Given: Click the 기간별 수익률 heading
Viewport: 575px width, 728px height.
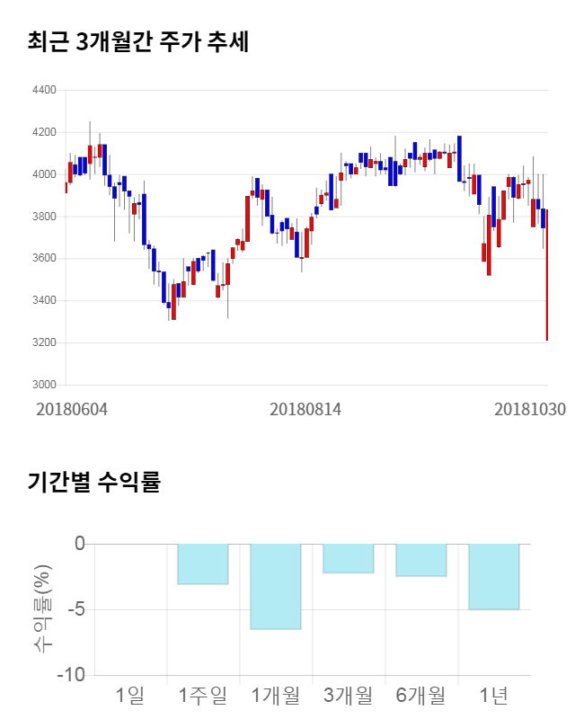Looking at the screenshot, I should pyautogui.click(x=93, y=482).
